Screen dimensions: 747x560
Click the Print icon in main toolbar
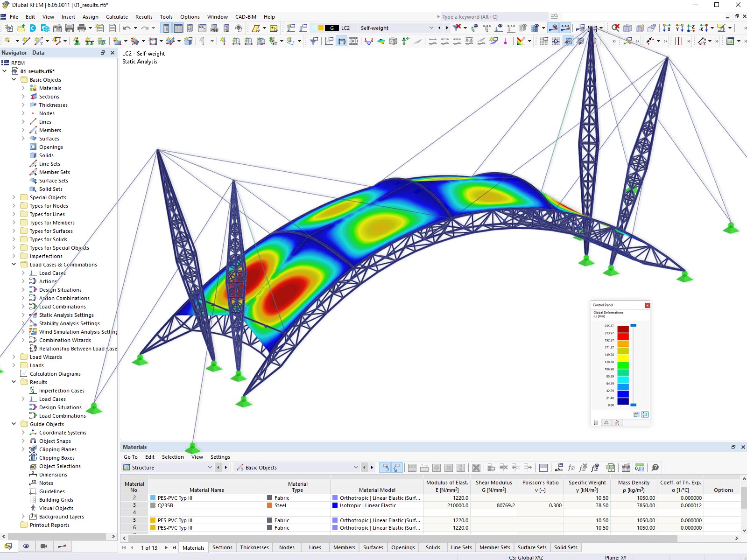pos(82,28)
